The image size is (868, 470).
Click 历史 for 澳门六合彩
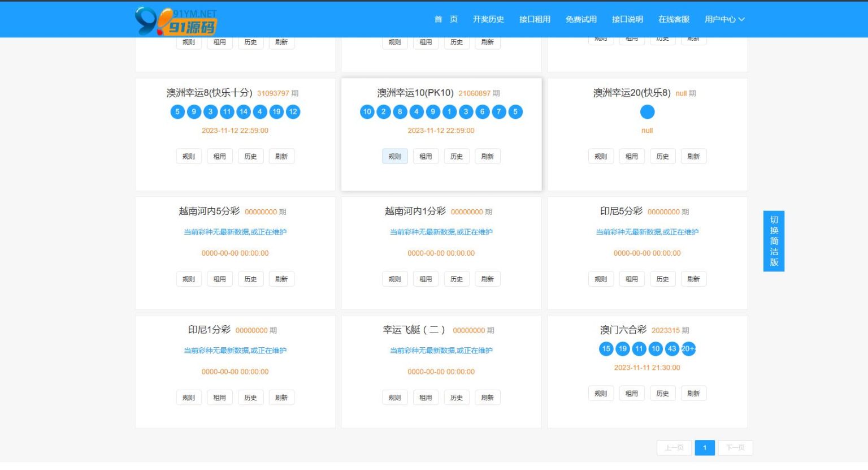pos(663,394)
